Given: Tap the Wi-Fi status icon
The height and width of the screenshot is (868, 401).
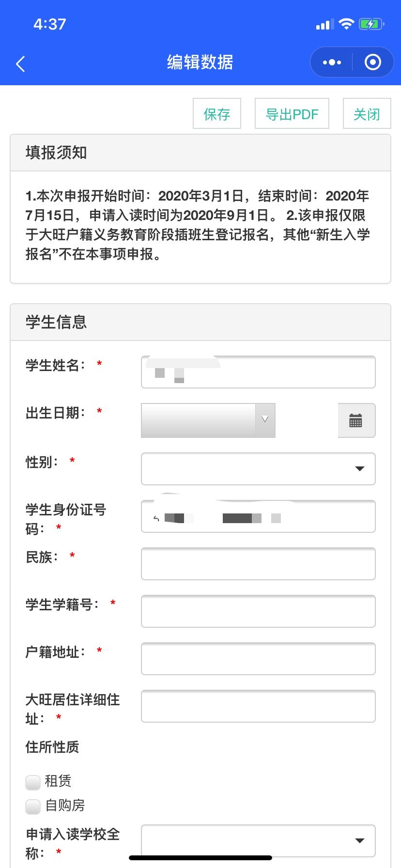Looking at the screenshot, I should pyautogui.click(x=346, y=24).
